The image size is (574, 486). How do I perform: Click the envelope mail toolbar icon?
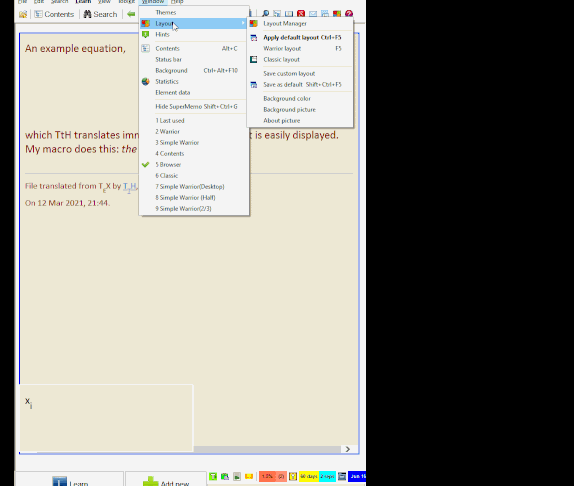point(313,14)
